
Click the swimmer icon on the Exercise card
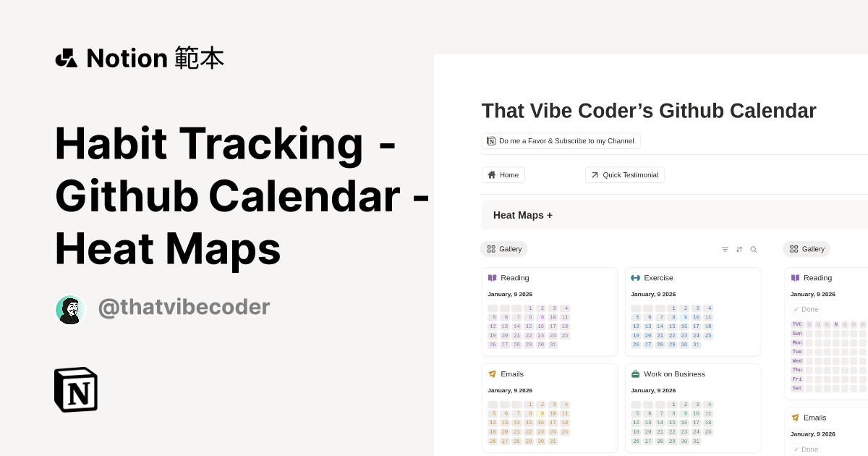[x=637, y=277]
